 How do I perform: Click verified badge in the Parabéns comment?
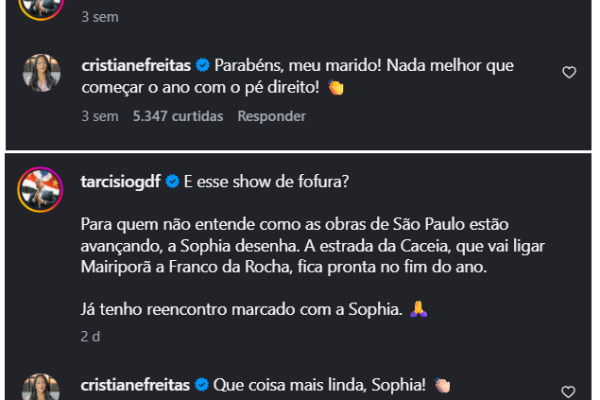(201, 65)
